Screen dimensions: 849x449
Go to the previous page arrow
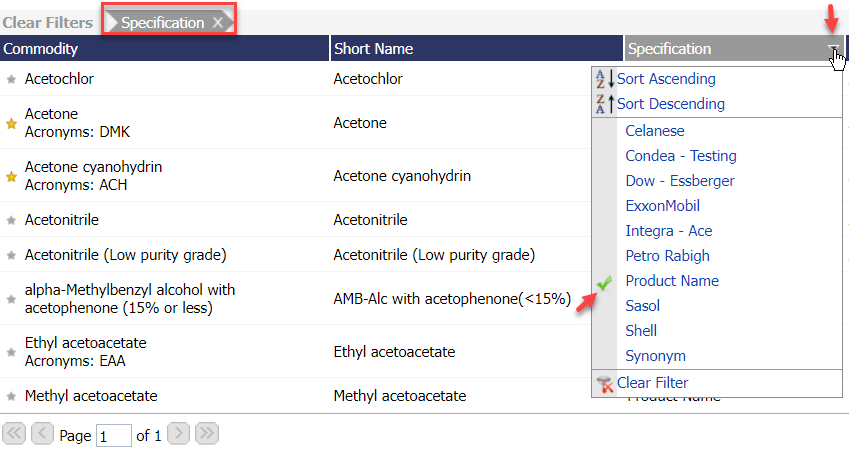click(42, 434)
